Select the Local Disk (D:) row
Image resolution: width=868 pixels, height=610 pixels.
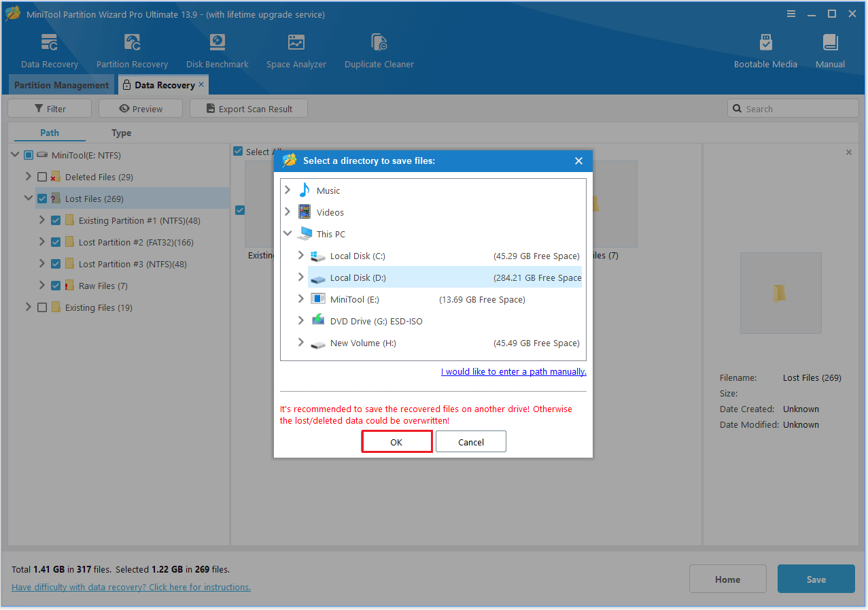click(x=445, y=277)
